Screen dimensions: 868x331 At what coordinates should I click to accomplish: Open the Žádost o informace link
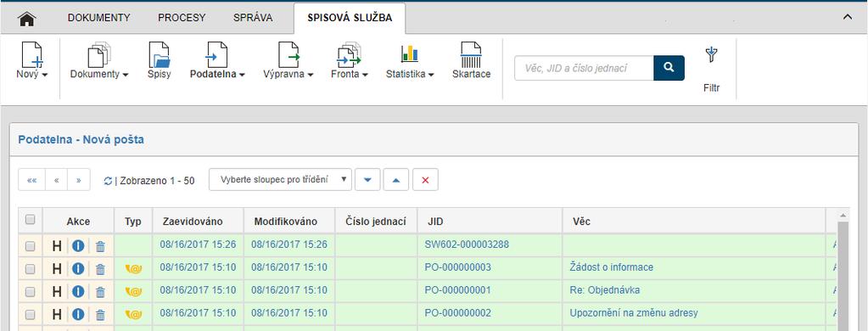[x=611, y=267]
